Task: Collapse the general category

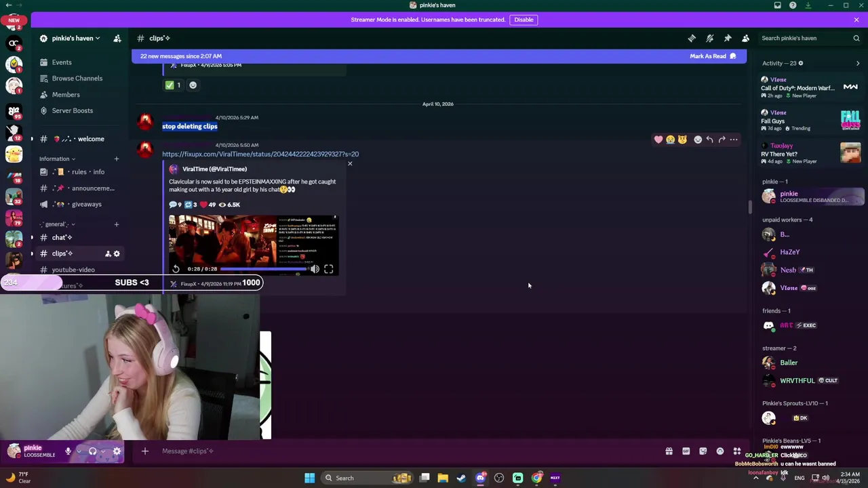Action: (x=57, y=224)
